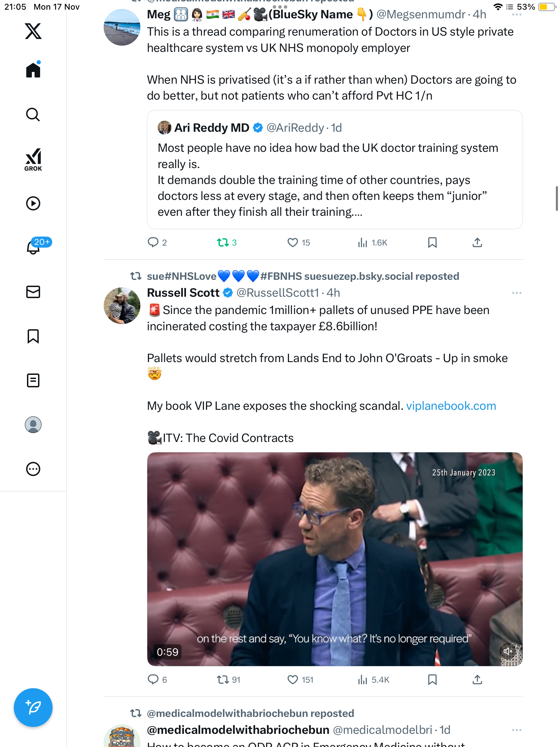The height and width of the screenshot is (747, 560).
Task: Unmute the Covid Contracts video
Action: point(508,651)
